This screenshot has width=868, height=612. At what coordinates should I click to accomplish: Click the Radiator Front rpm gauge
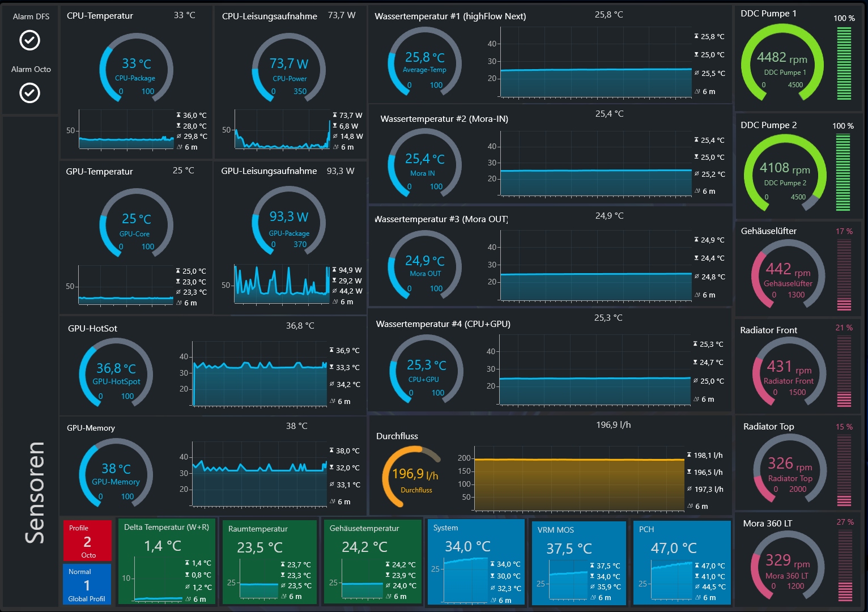coord(789,372)
